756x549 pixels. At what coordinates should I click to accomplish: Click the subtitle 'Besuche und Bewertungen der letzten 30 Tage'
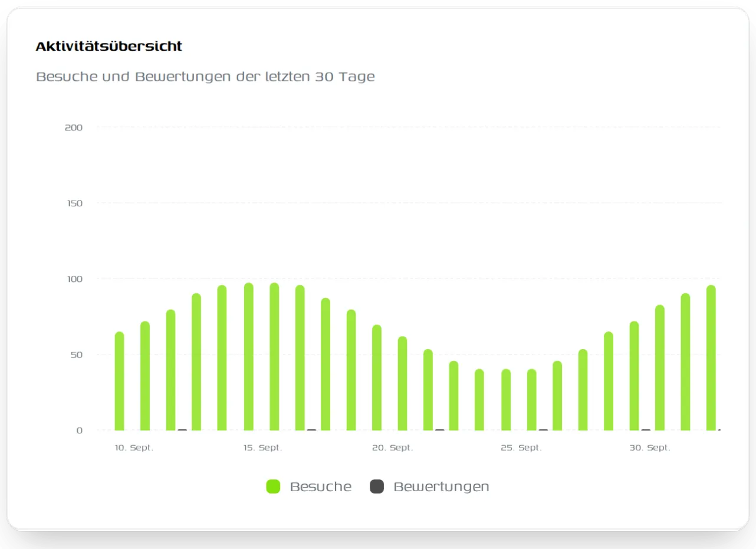click(x=205, y=77)
